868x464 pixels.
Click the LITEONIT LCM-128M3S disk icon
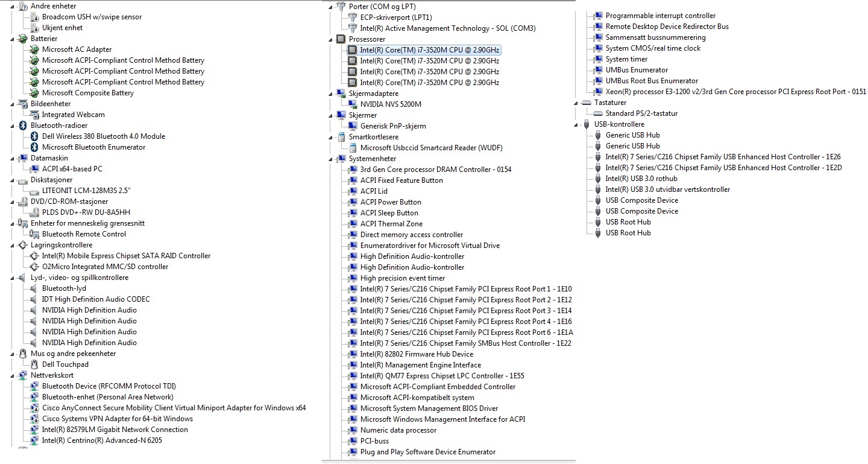(34, 191)
